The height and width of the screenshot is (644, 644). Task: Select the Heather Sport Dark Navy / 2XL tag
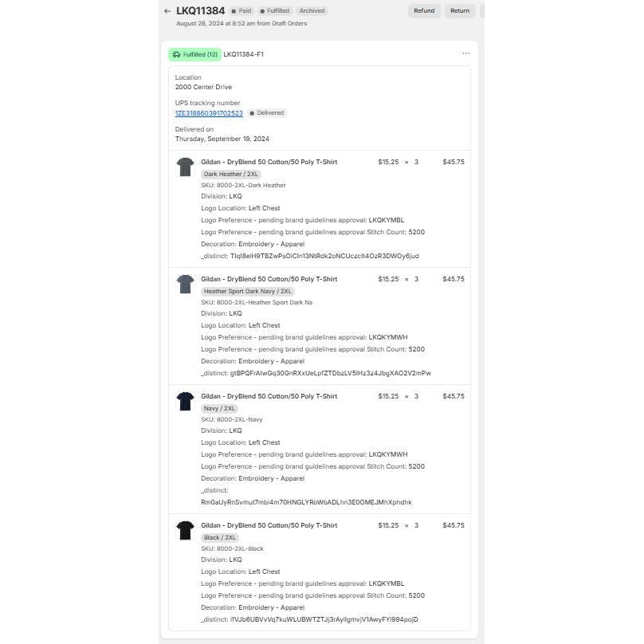[x=248, y=291]
